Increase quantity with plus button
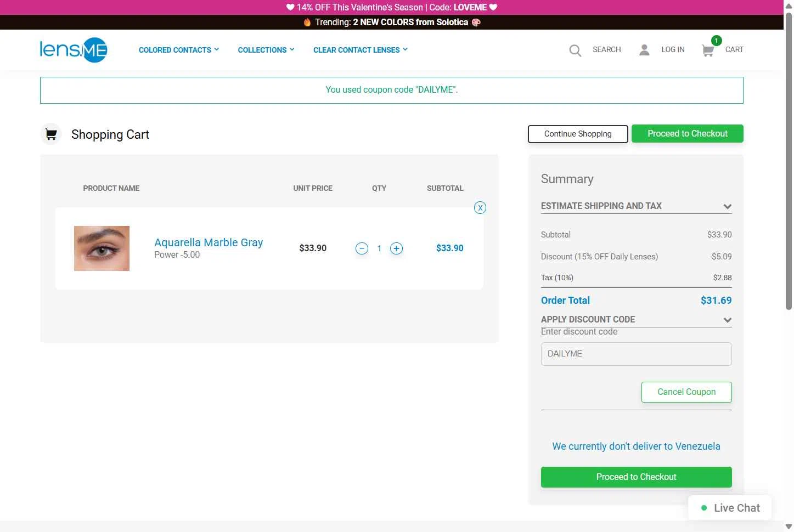The width and height of the screenshot is (794, 532). pyautogui.click(x=396, y=248)
